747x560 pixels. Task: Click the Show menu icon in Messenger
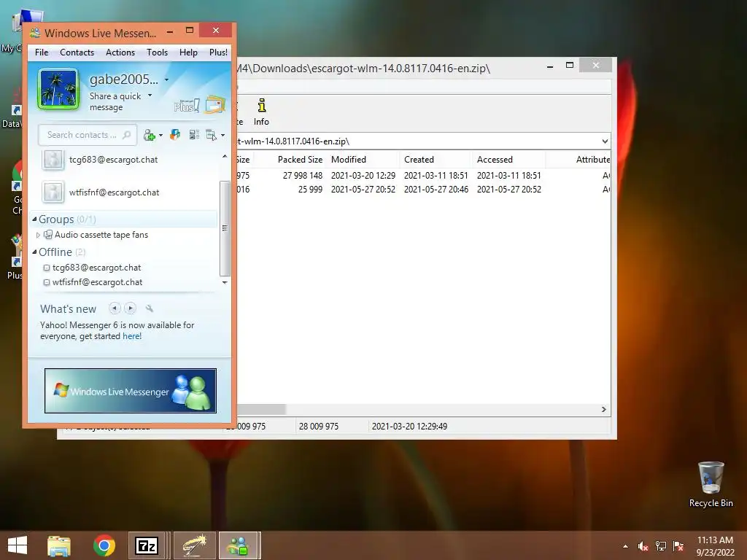[211, 135]
